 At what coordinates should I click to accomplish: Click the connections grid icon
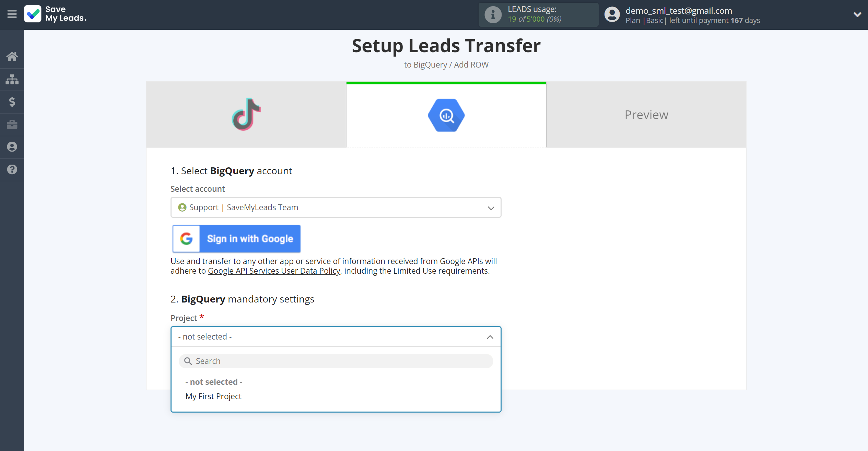[x=12, y=79]
